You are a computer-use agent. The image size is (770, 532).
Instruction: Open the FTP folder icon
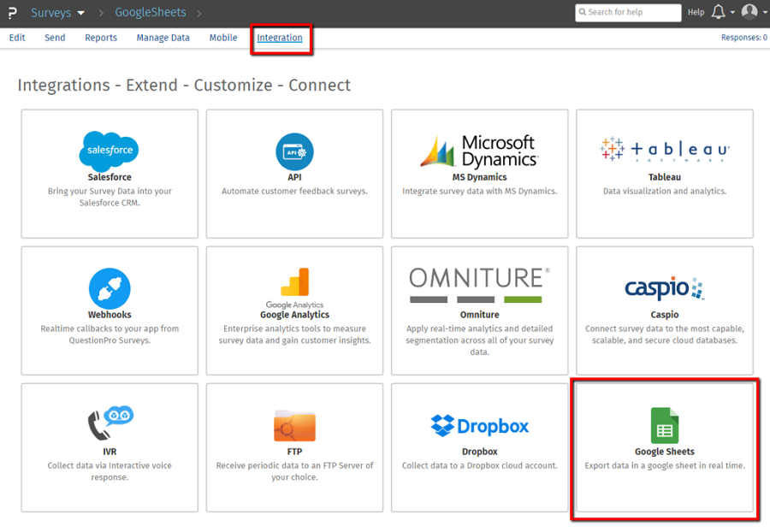click(x=294, y=425)
